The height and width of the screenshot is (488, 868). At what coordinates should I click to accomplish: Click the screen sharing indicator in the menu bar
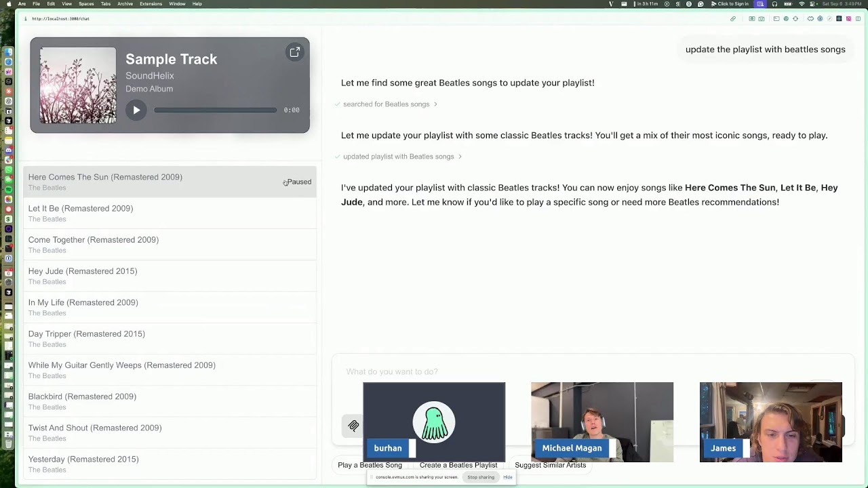tap(760, 4)
